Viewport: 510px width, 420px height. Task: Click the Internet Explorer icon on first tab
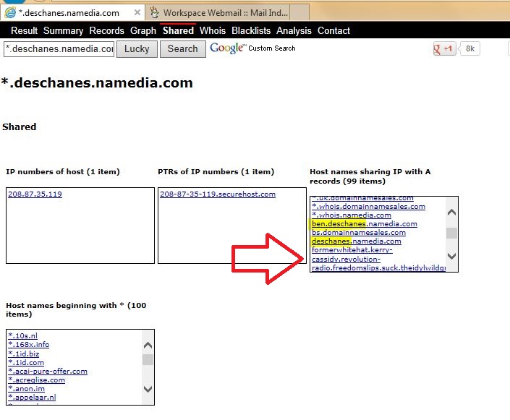[x=9, y=12]
